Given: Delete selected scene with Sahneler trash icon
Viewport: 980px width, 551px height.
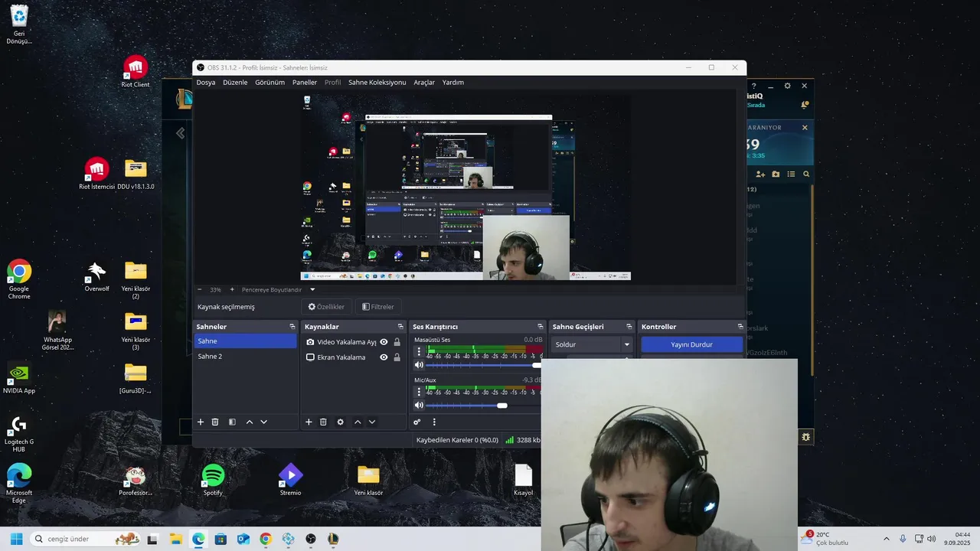Looking at the screenshot, I should tap(215, 422).
